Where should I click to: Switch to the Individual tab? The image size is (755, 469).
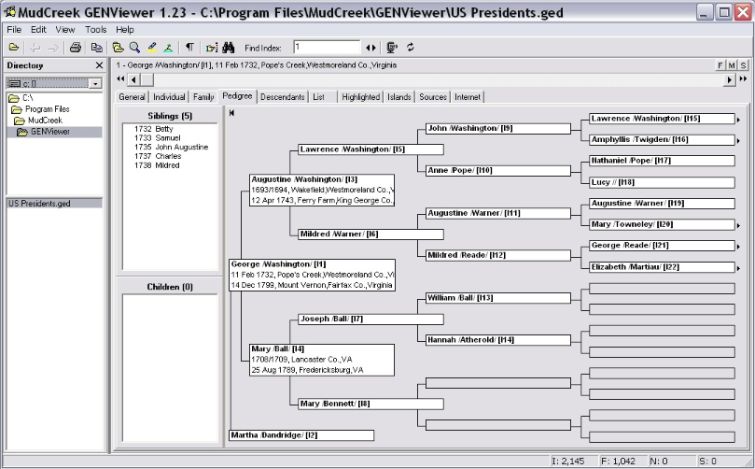click(169, 97)
